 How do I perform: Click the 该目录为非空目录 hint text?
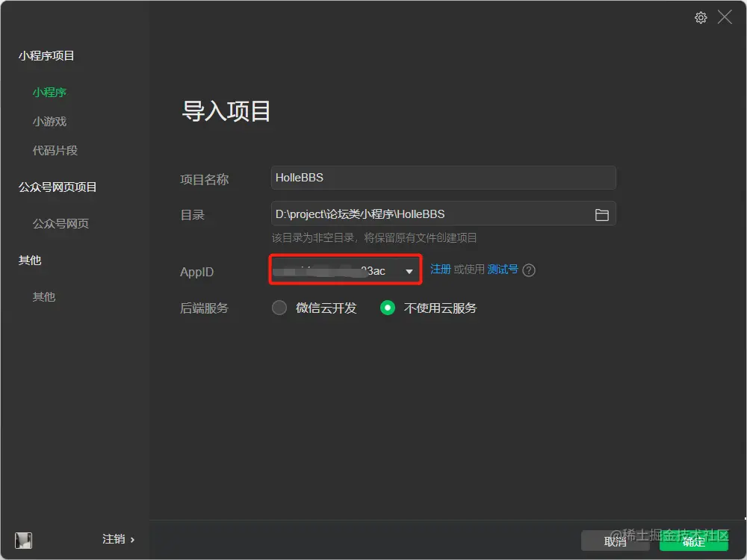click(374, 237)
